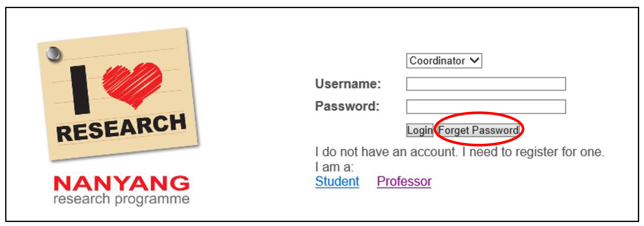The width and height of the screenshot is (644, 226).
Task: Click the pushpin on the note graphic
Action: pyautogui.click(x=54, y=55)
